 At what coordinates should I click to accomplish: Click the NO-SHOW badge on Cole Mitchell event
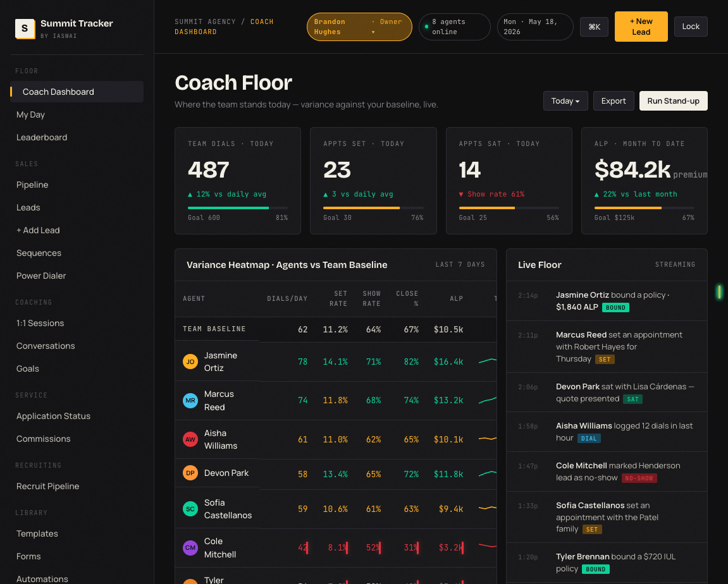click(639, 478)
